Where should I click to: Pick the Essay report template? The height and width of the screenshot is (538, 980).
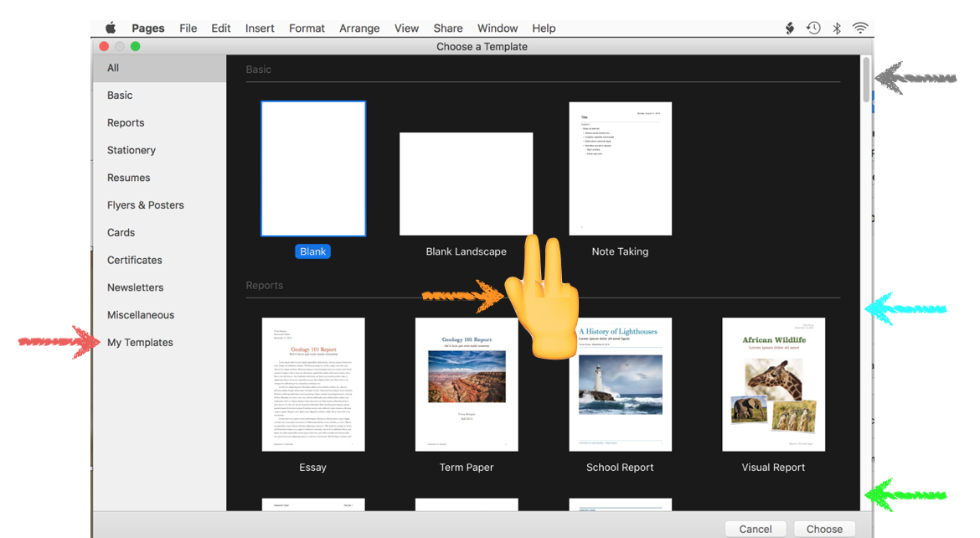(x=313, y=384)
